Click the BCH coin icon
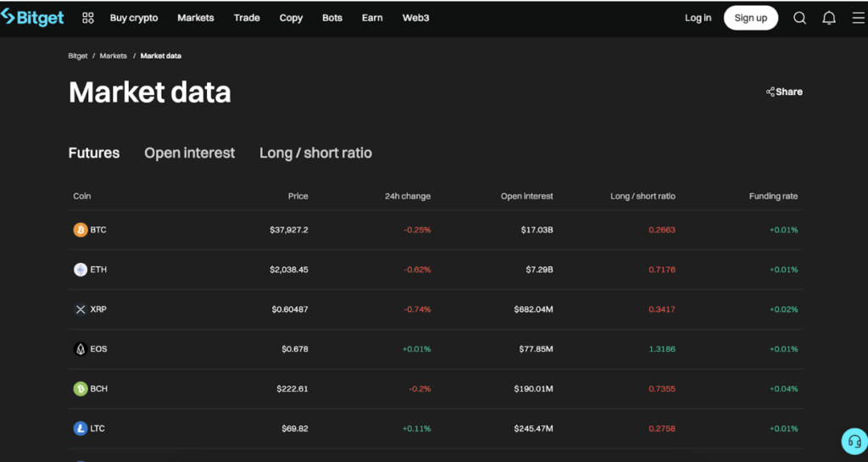868x462 pixels. 81,389
